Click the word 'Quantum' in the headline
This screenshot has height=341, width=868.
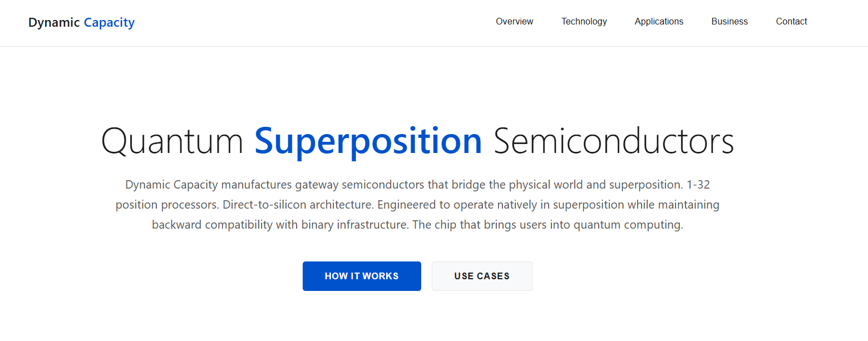click(x=172, y=141)
